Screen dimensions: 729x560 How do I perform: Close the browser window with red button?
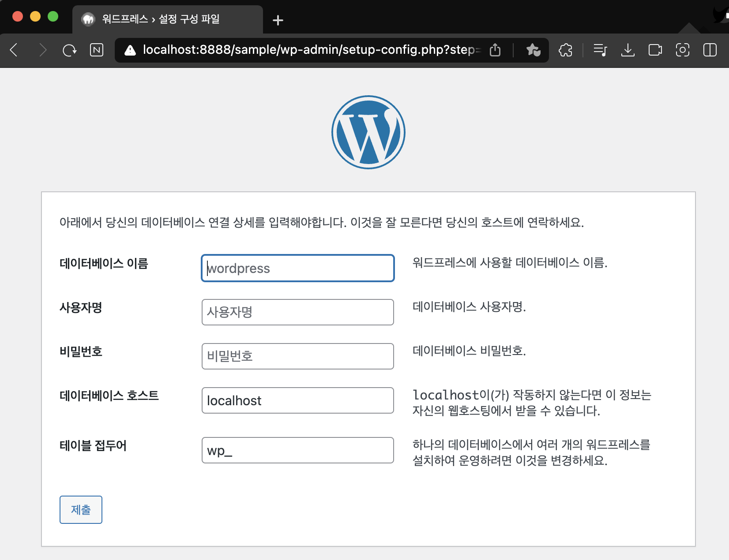click(x=18, y=17)
